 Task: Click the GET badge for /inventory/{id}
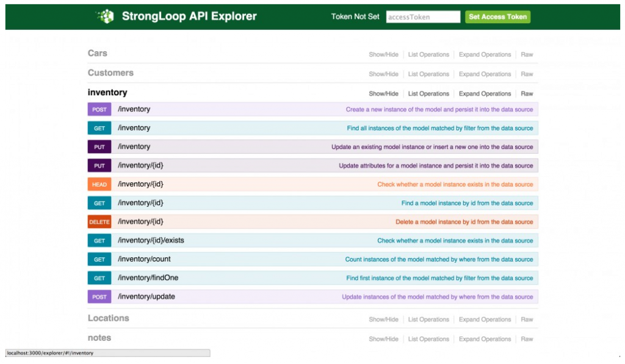point(99,202)
